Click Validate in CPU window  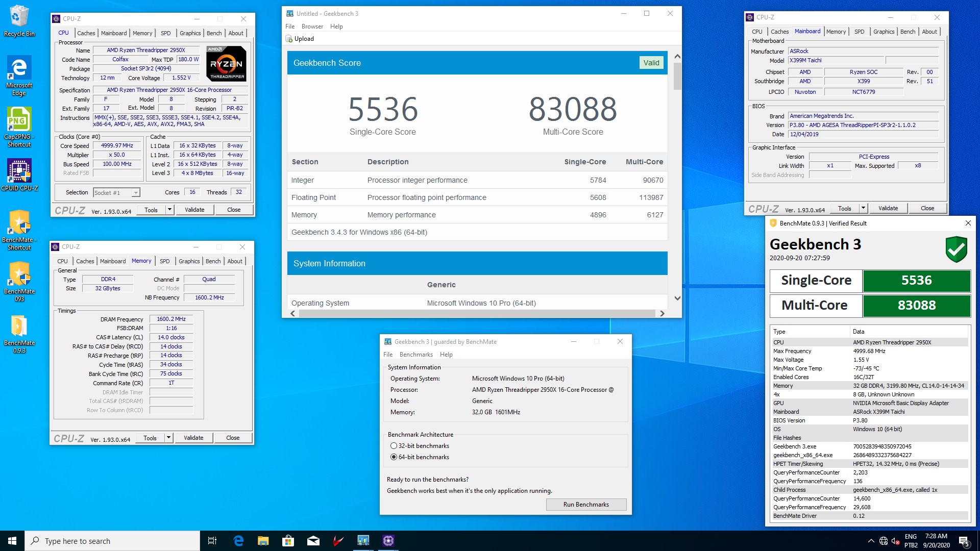click(x=194, y=210)
